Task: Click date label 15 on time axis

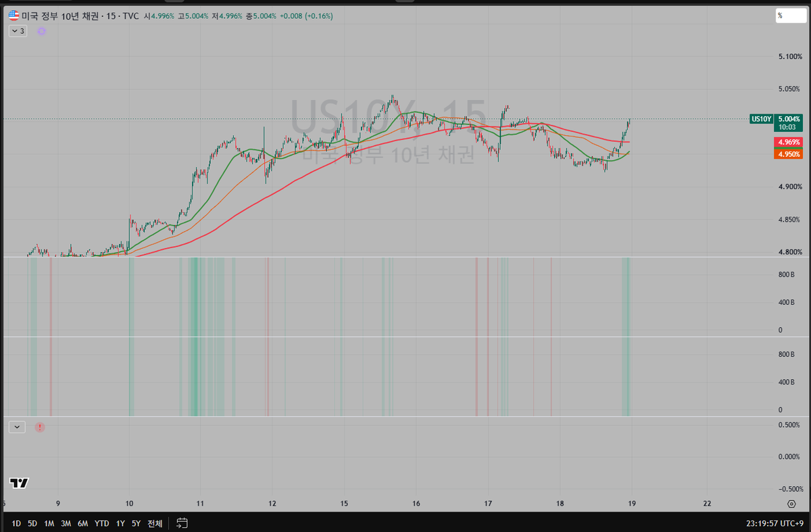Action: 344,504
